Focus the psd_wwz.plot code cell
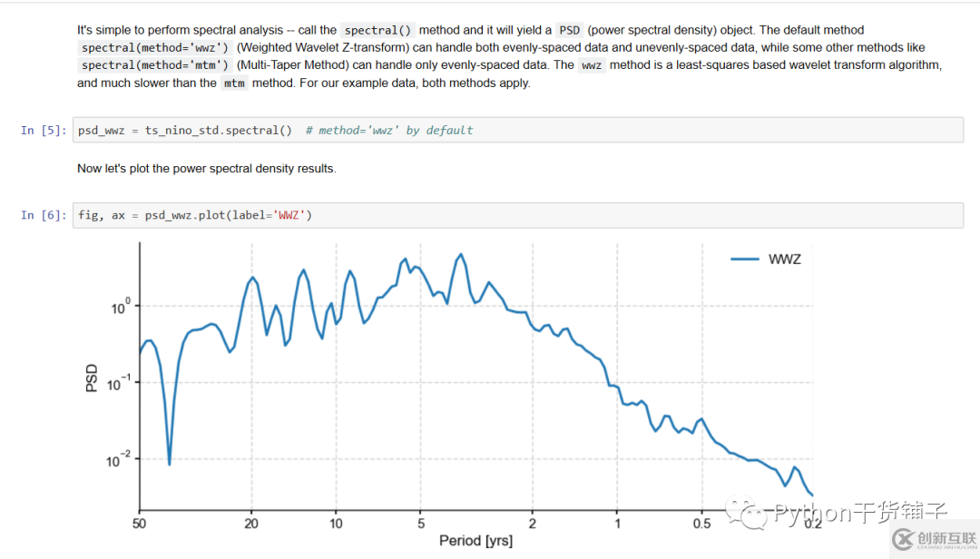 (x=517, y=215)
